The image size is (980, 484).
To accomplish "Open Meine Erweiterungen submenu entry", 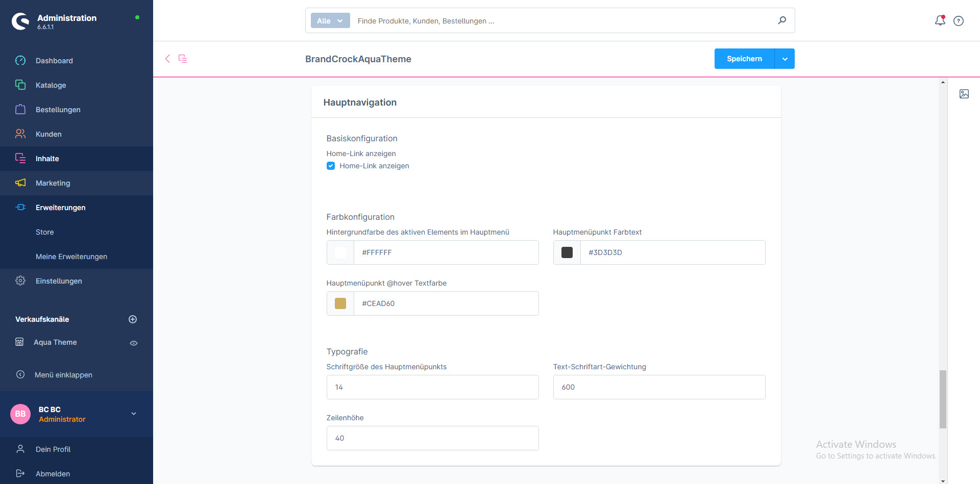I will pyautogui.click(x=71, y=257).
